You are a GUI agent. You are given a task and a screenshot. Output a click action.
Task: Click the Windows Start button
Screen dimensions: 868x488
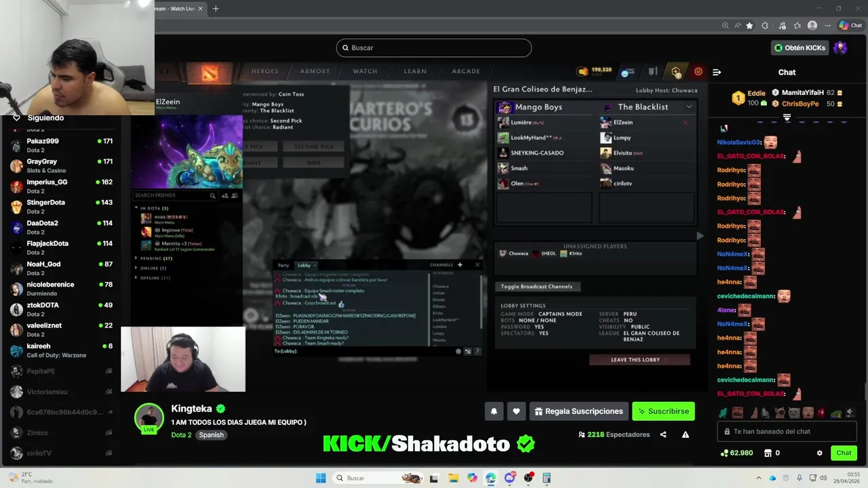[321, 478]
